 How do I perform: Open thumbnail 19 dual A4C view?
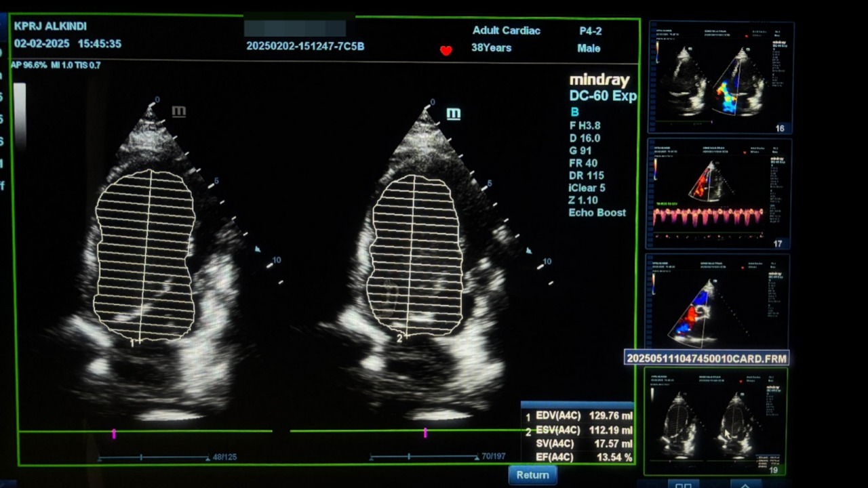click(x=715, y=422)
